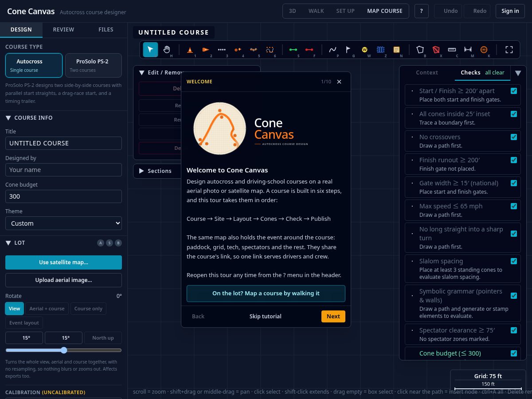Select the ProSolo PS-2 course type

(x=93, y=65)
